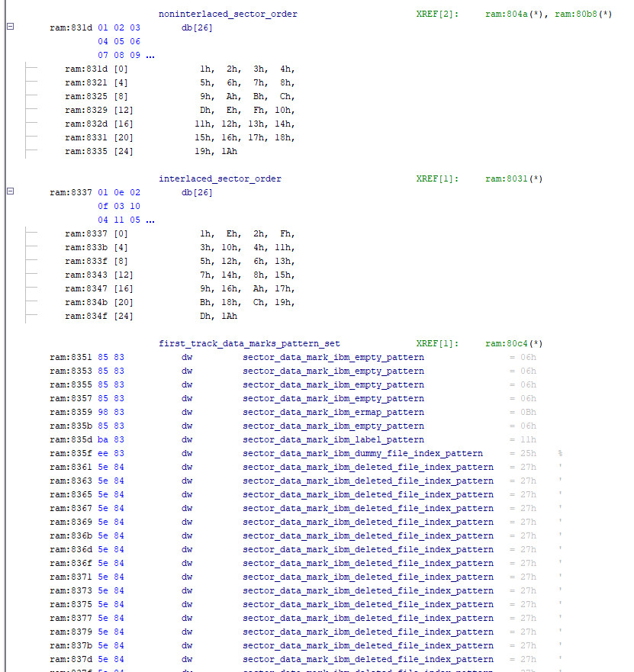
Task: Click dw mnemonic at ram:8365
Action: tap(187, 494)
